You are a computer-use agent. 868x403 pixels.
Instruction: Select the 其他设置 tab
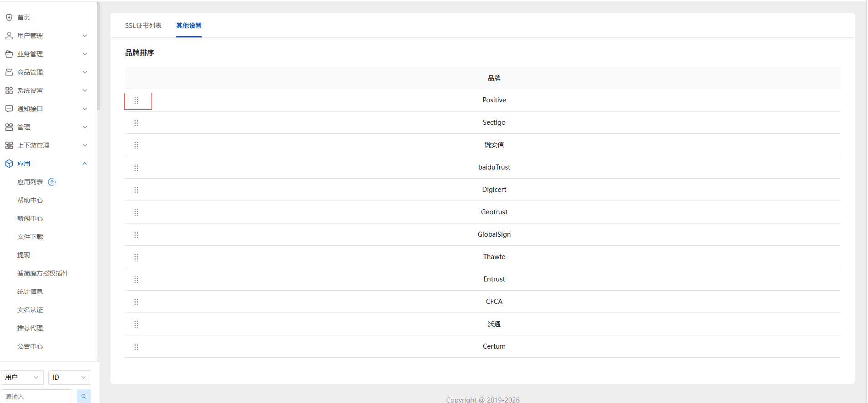pos(189,26)
